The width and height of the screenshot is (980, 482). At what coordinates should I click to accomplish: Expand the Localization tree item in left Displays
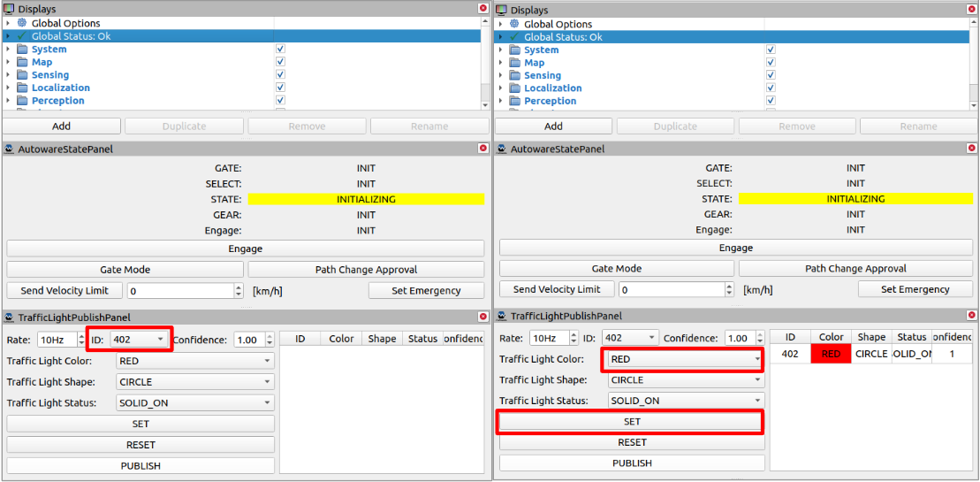(x=7, y=88)
